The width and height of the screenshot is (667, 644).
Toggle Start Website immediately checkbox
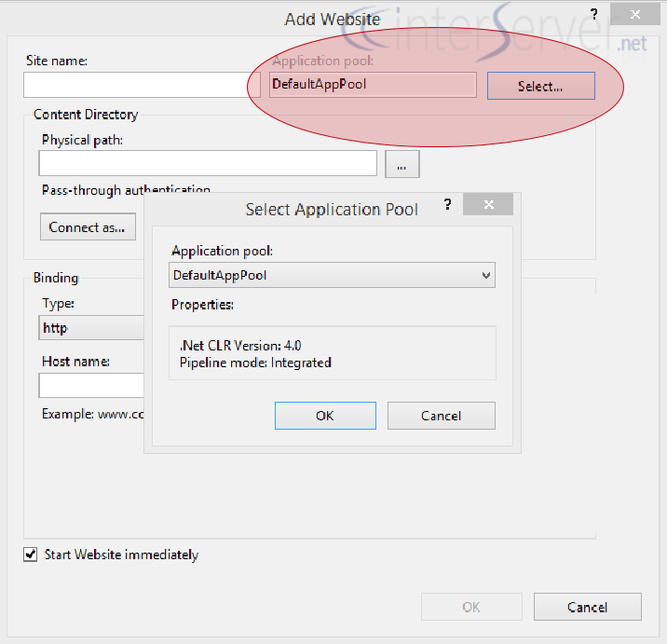[30, 555]
